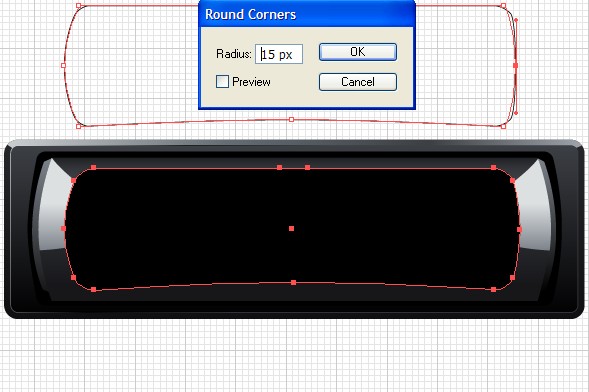The width and height of the screenshot is (589, 392).
Task: Select bottom-left corner anchor of black shape
Action: pos(94,289)
